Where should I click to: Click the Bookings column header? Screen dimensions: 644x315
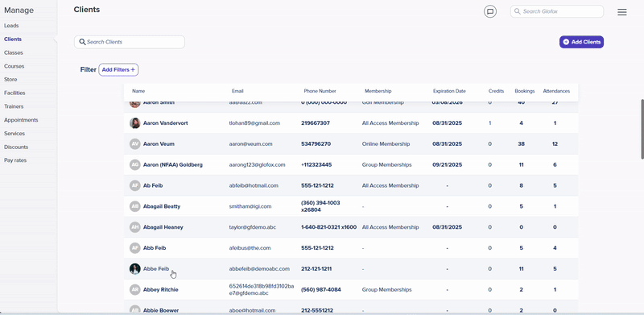click(x=525, y=91)
